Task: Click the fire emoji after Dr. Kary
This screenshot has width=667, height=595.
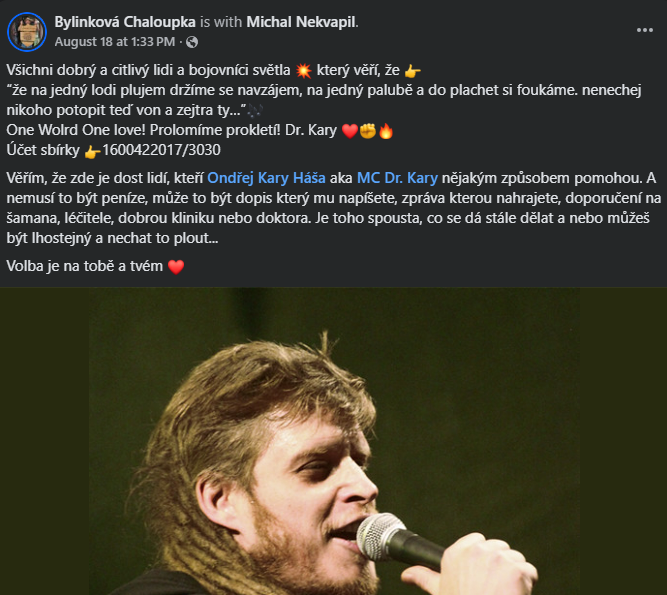Action: point(386,131)
